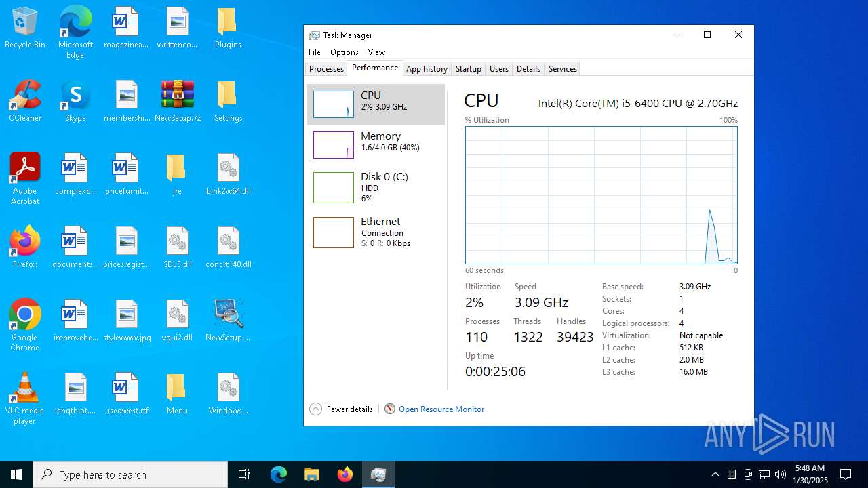868x488 pixels.
Task: Open the notification center icon
Action: point(846,474)
